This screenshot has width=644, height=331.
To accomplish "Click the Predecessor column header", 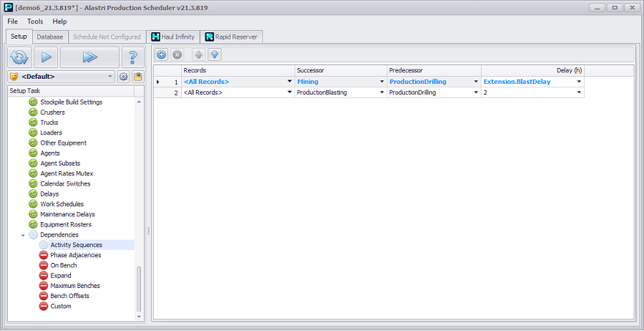I will click(434, 70).
